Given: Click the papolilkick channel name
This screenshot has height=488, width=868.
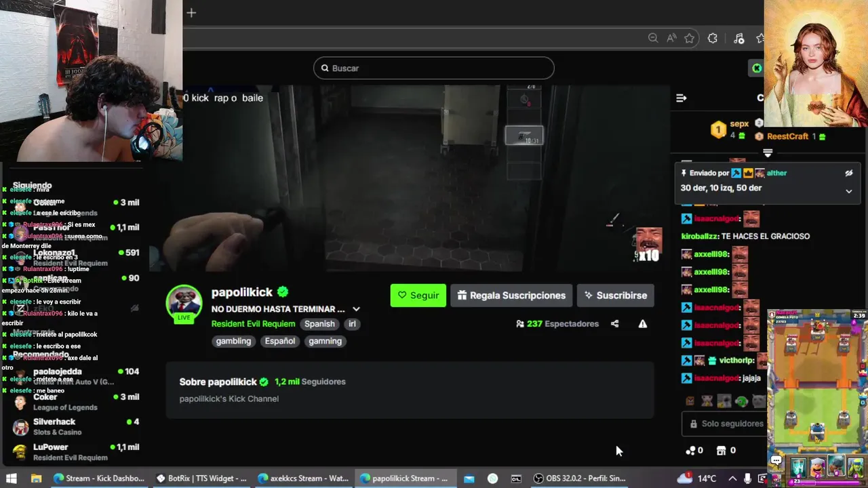Looking at the screenshot, I should [x=242, y=292].
